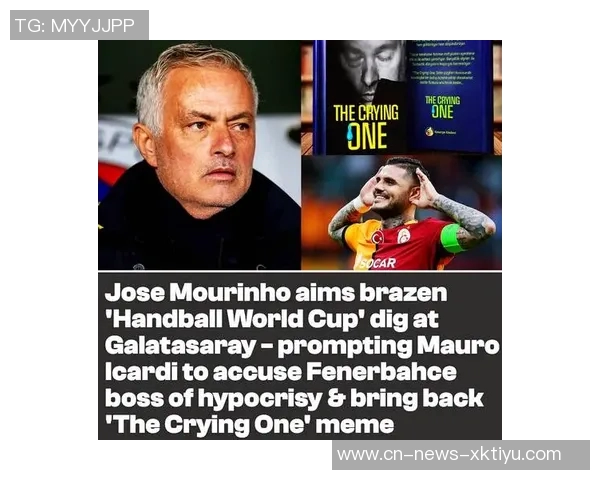Click the green captain armband
The image size is (600, 480).
click(453, 238)
